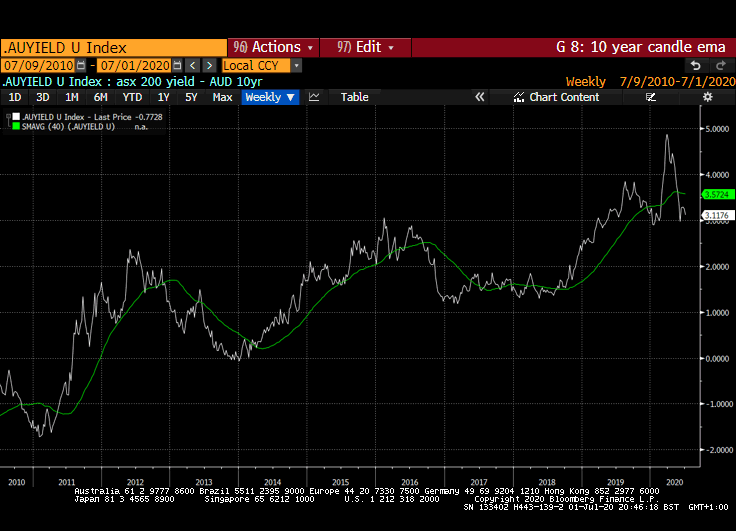
Task: Click 5.0000 y-axis label
Action: [717, 129]
